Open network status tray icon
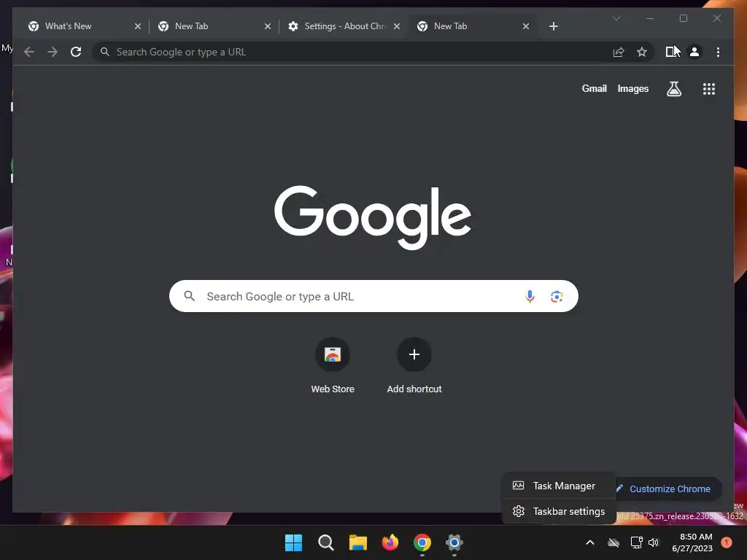The image size is (747, 560). 636,542
